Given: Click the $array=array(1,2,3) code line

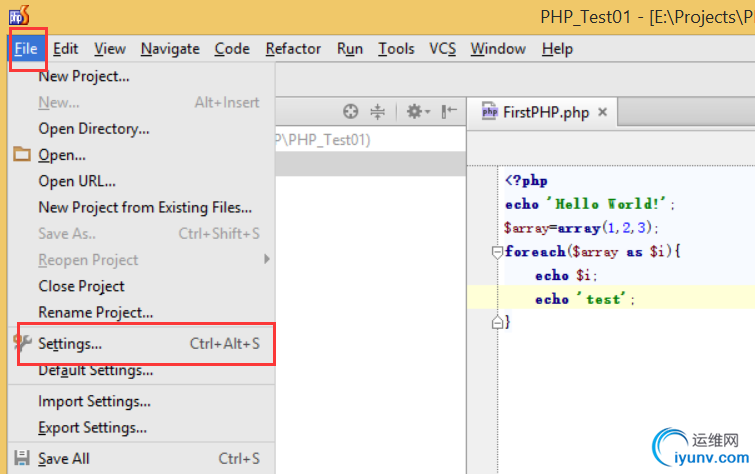Looking at the screenshot, I should coord(581,227).
